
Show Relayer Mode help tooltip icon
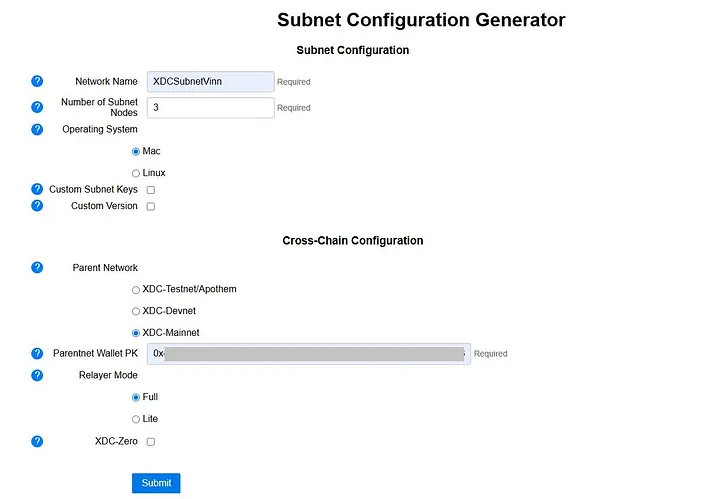(37, 375)
